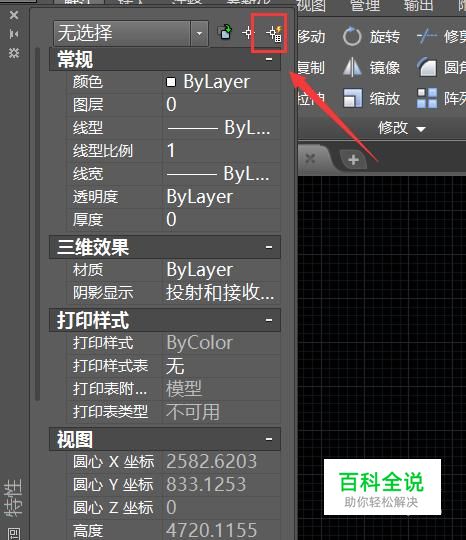Click the 特性 palette title bar label
466x540 pixels.
[x=14, y=498]
